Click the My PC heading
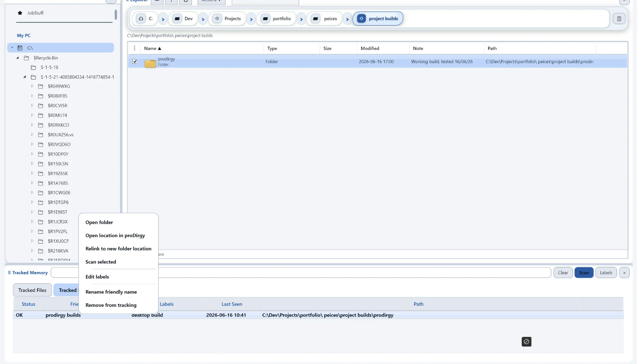This screenshot has width=637, height=364. pyautogui.click(x=24, y=35)
